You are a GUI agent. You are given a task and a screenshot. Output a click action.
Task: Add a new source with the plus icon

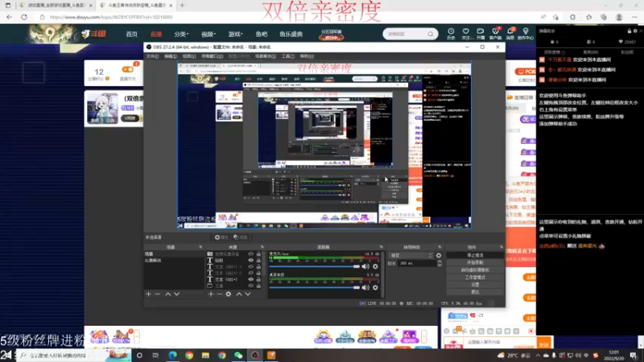coord(211,294)
